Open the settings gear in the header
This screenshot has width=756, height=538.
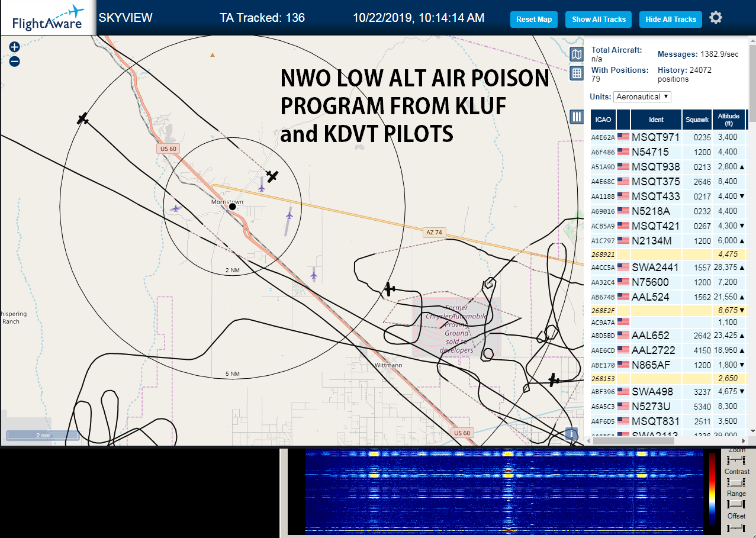(716, 18)
